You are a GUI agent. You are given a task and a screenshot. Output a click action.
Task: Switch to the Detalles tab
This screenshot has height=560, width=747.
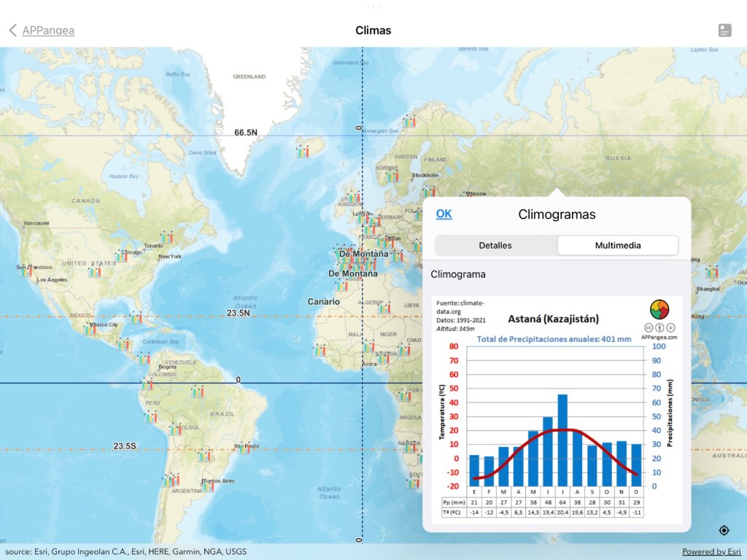point(495,246)
